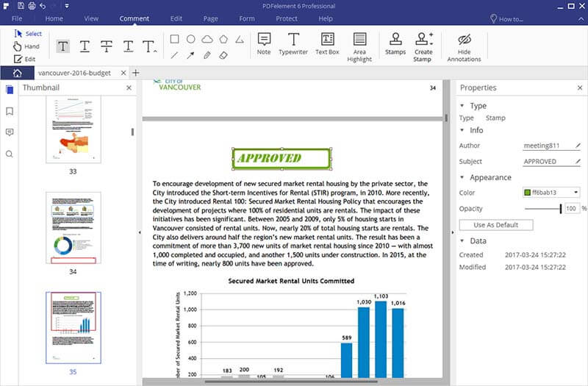
Task: Click the Print icon in title bar
Action: (x=32, y=6)
